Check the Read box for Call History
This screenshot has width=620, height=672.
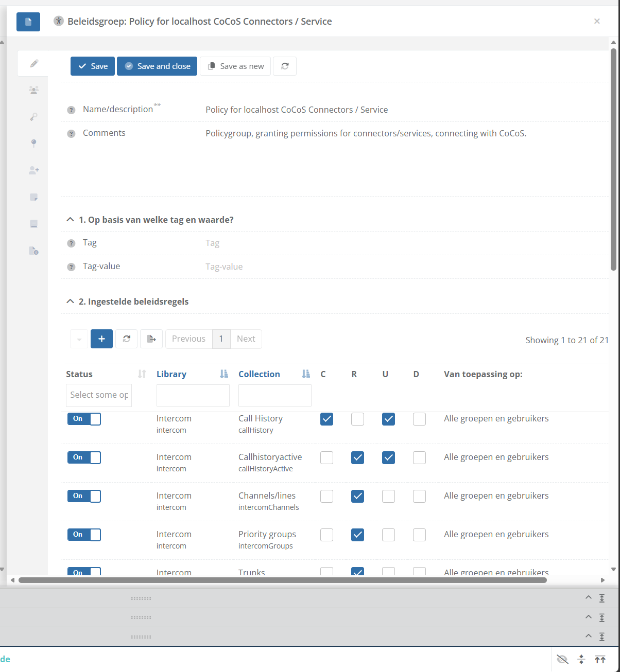[x=357, y=419]
